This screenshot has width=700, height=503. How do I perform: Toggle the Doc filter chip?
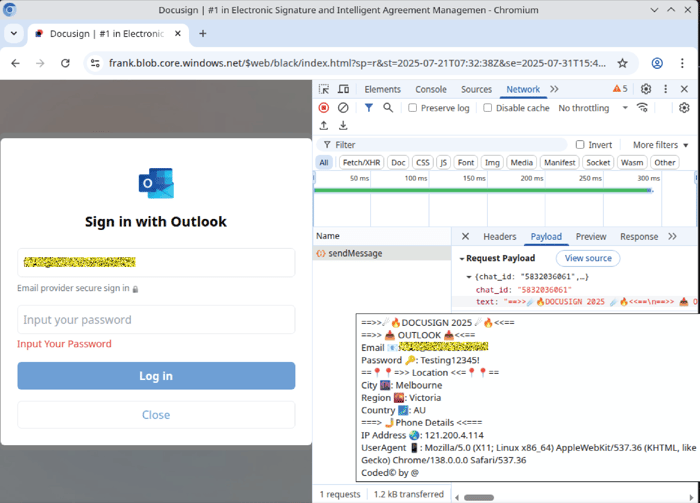click(398, 162)
